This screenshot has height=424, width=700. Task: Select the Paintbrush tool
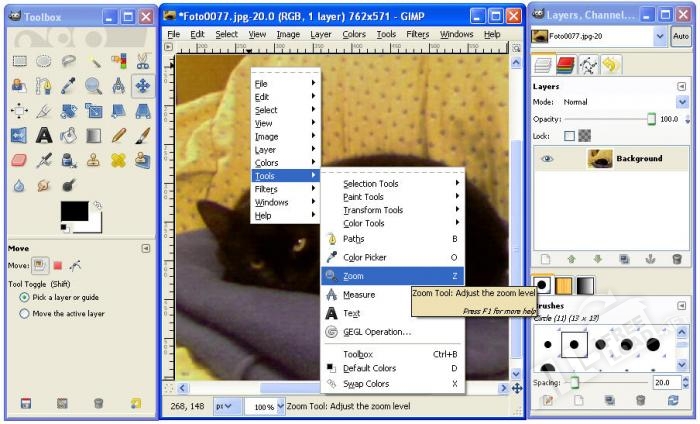point(143,135)
